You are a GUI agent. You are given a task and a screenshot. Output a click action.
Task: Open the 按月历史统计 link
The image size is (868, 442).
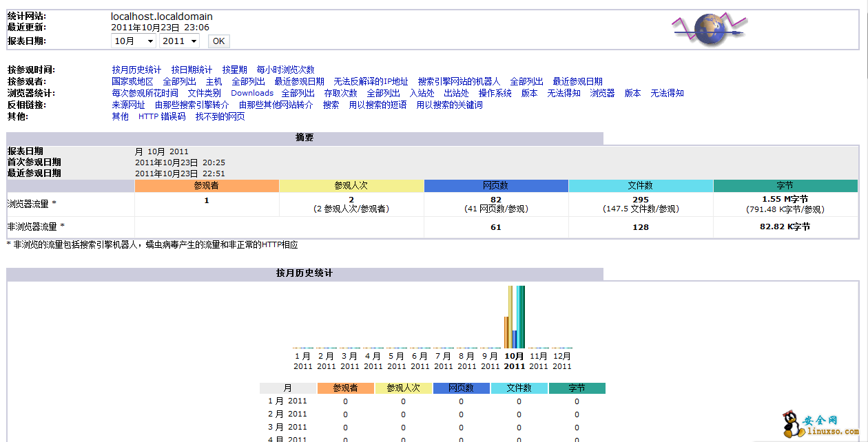point(136,70)
